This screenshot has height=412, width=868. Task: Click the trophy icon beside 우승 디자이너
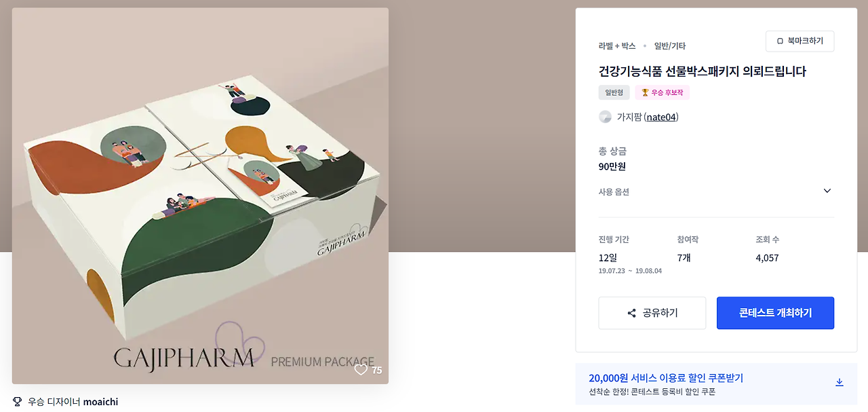click(x=18, y=402)
